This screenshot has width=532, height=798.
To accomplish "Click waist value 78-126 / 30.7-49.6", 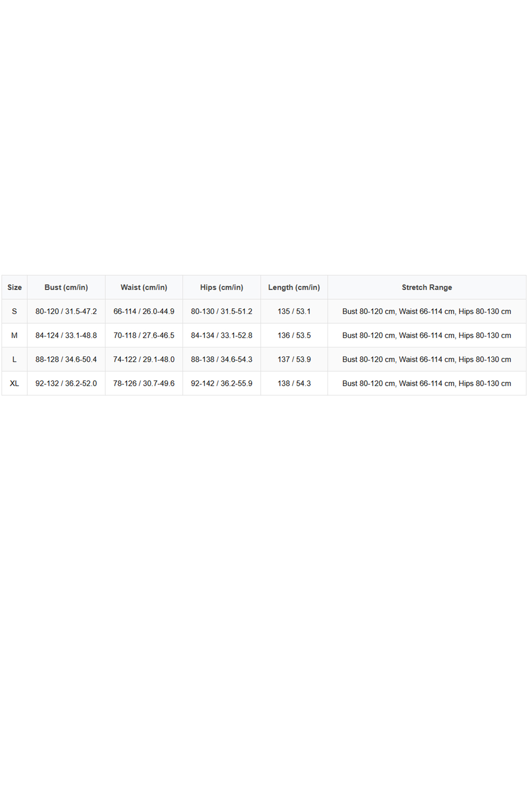I will click(x=144, y=383).
